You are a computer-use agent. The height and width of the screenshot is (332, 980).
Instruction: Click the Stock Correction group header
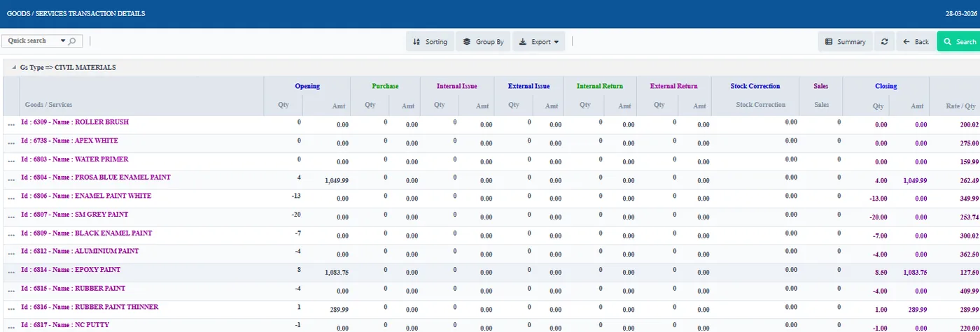pos(755,87)
